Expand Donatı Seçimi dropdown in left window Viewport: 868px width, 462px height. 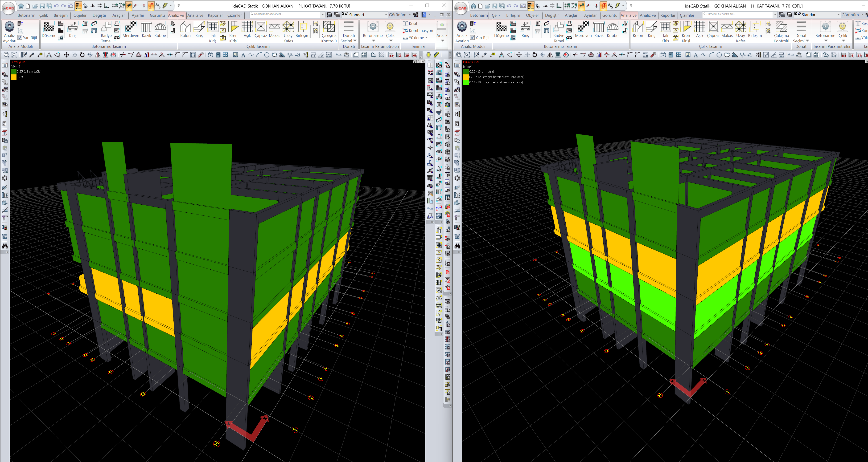[x=355, y=41]
